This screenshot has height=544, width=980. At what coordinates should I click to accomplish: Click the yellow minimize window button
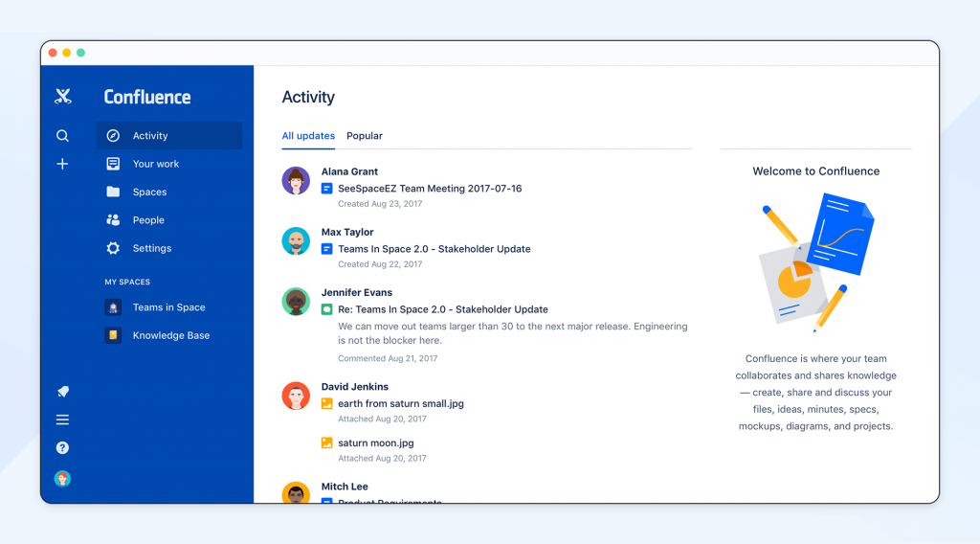point(67,53)
